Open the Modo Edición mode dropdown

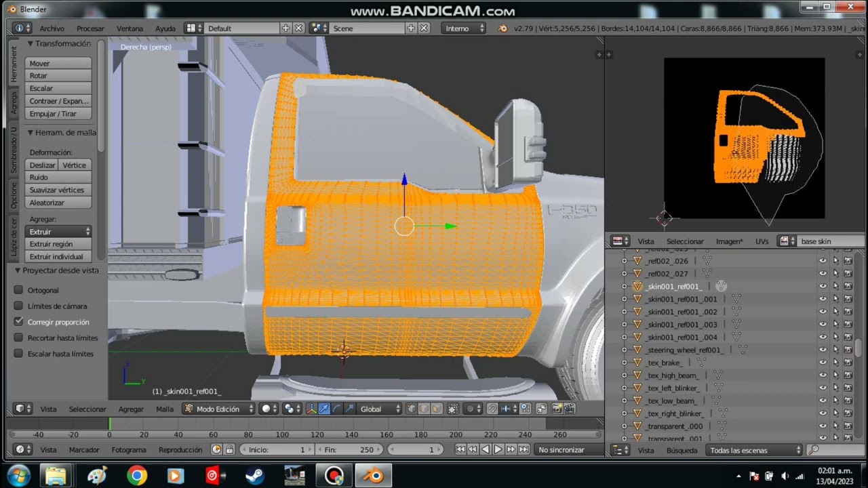[218, 409]
